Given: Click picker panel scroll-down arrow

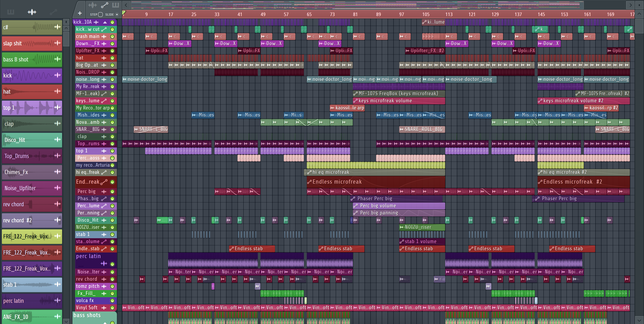Looking at the screenshot, I should pos(66,321).
